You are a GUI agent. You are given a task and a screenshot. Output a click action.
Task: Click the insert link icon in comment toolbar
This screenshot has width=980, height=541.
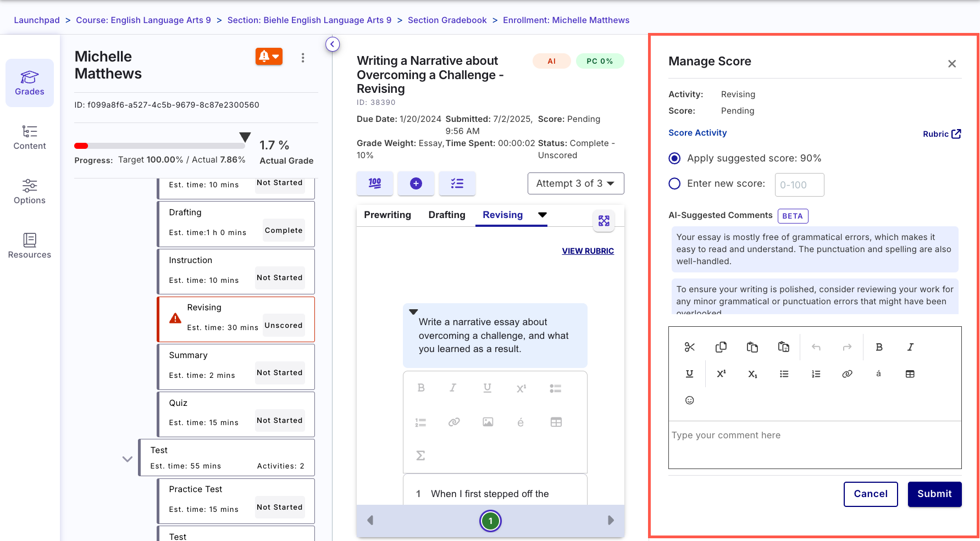point(847,374)
